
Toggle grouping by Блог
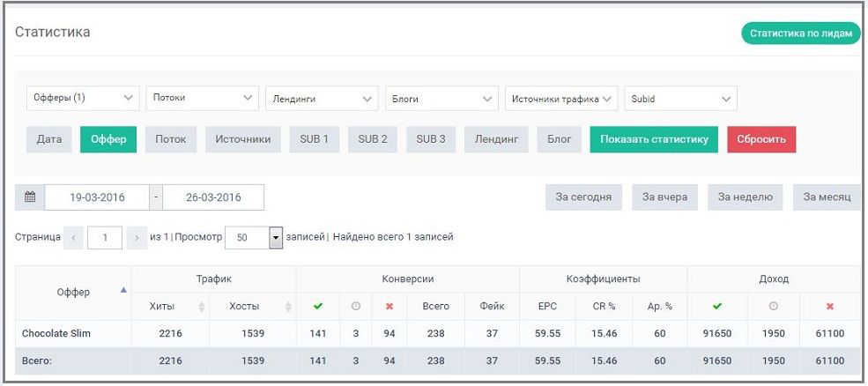point(559,139)
